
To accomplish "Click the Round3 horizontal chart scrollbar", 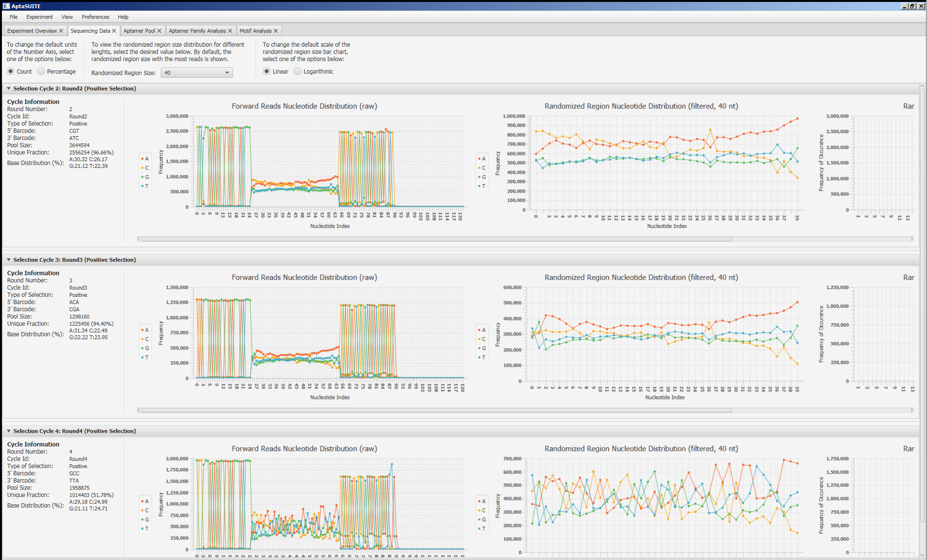I will tap(436, 410).
